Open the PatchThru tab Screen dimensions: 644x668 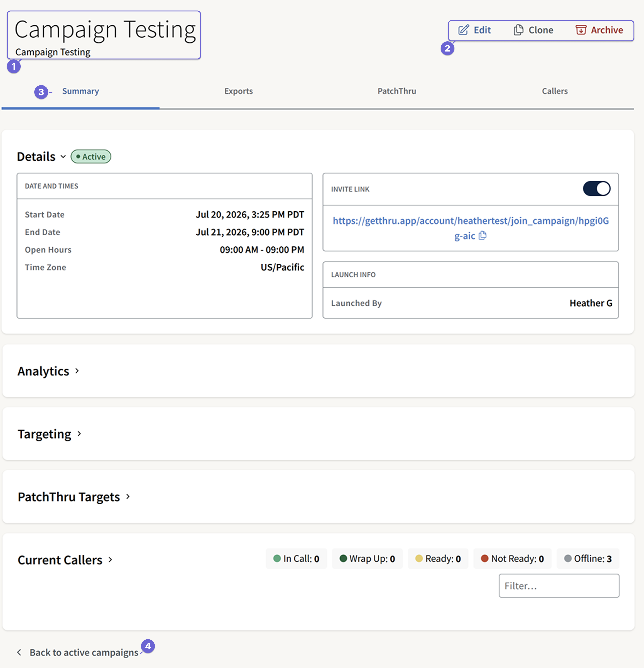pos(397,91)
